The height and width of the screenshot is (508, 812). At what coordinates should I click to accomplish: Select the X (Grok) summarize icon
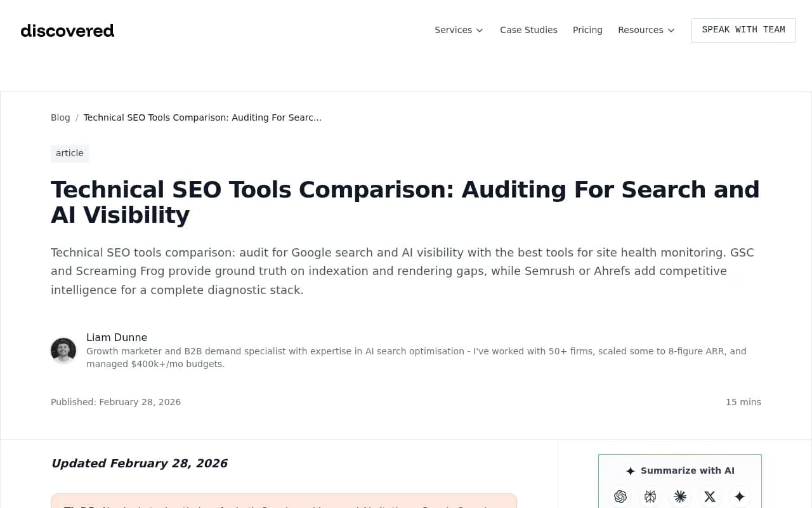pyautogui.click(x=710, y=497)
